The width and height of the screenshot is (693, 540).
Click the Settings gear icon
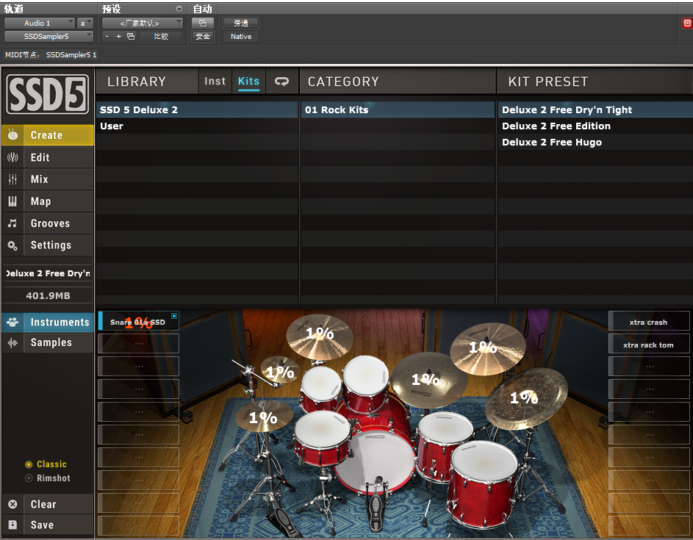(13, 245)
